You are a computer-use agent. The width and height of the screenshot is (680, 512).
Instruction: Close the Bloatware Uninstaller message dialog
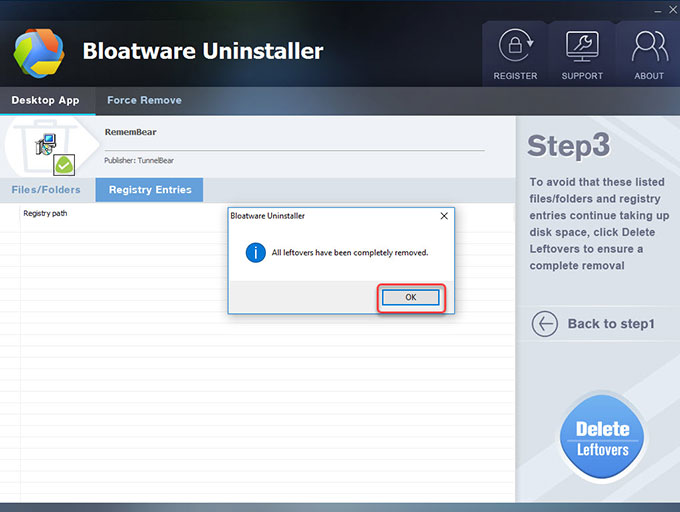[x=444, y=216]
